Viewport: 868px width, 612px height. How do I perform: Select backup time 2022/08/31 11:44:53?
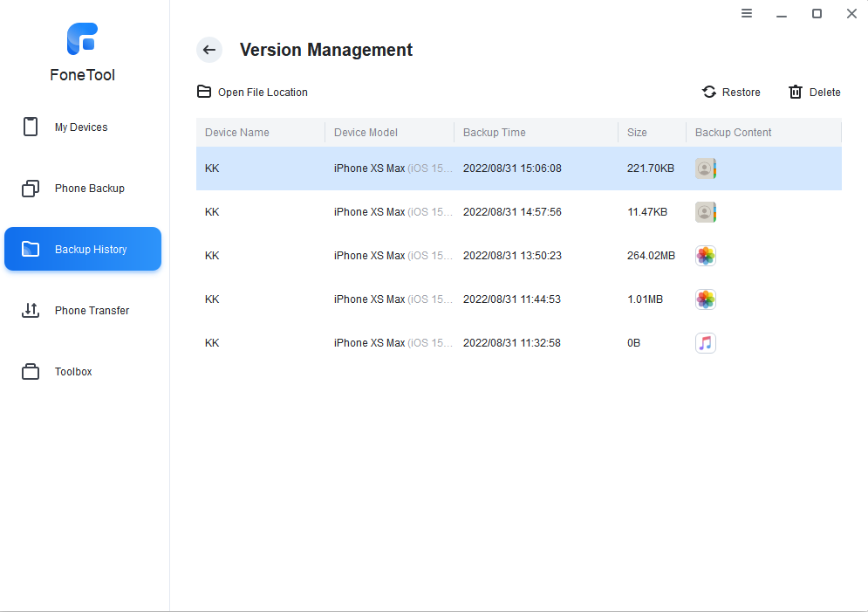[512, 299]
